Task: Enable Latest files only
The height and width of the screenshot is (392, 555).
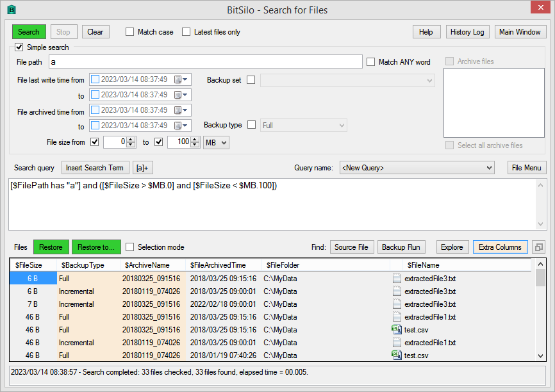Action: 186,32
